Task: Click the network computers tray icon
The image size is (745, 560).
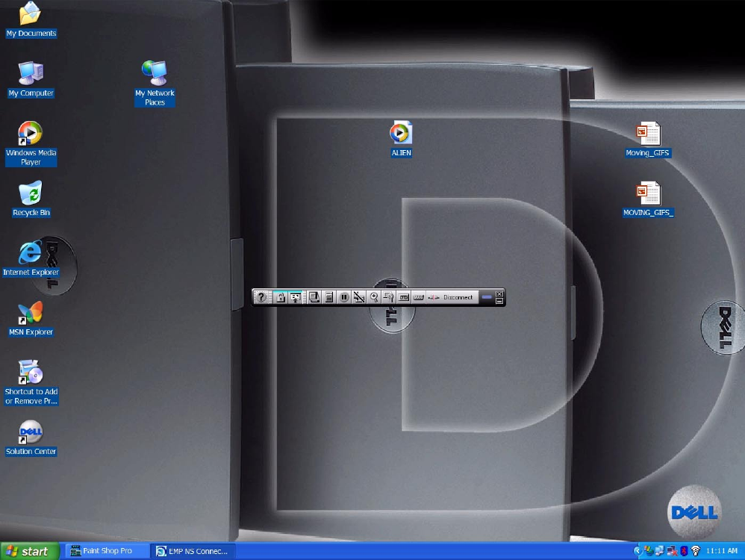Action: [x=659, y=551]
